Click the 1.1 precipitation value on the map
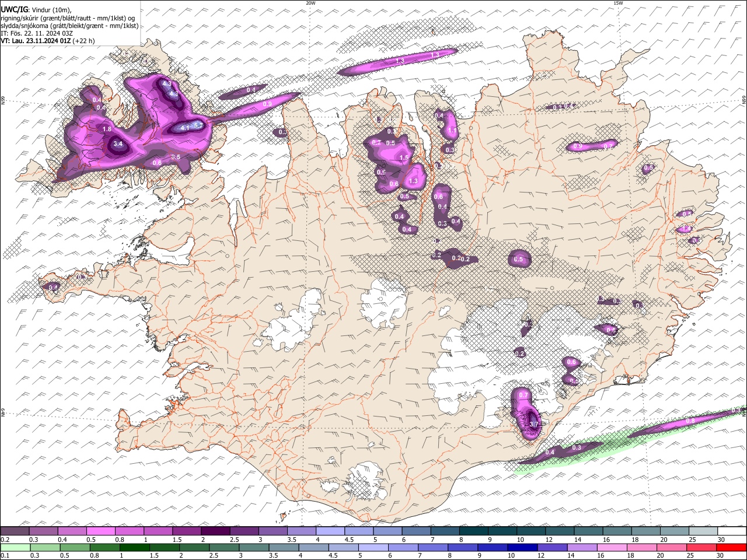Image resolution: width=747 pixels, height=560 pixels. (x=452, y=131)
